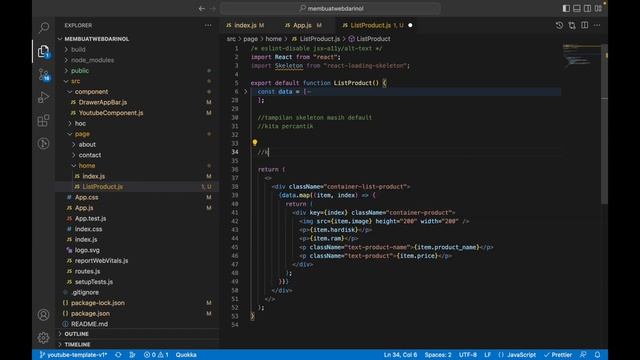Open routes.js in the explorer
640x360 pixels.
point(87,271)
